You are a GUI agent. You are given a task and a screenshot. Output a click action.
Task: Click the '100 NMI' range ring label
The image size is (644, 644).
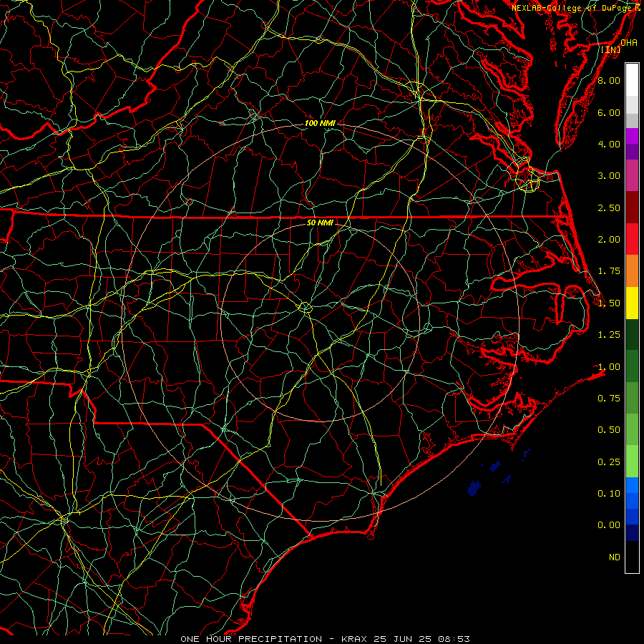pos(320,123)
